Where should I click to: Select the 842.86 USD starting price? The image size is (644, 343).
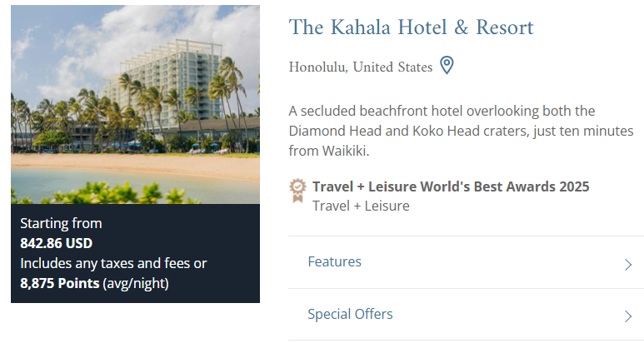pyautogui.click(x=57, y=243)
